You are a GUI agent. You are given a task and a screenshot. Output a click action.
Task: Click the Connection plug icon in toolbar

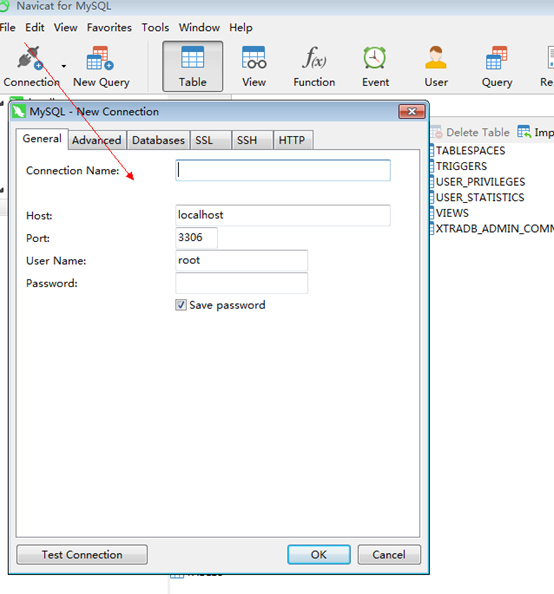[x=30, y=58]
